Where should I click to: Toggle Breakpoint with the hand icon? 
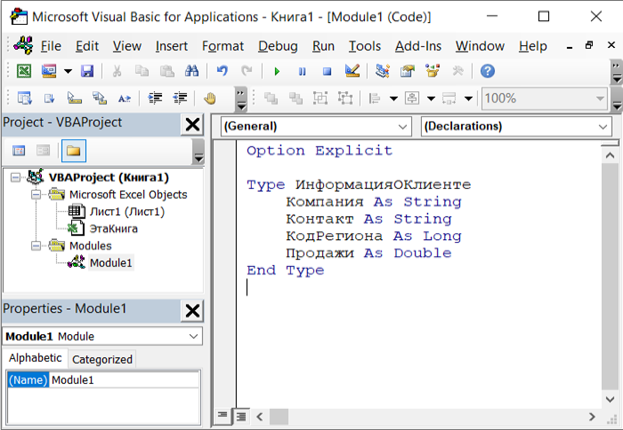(x=210, y=98)
